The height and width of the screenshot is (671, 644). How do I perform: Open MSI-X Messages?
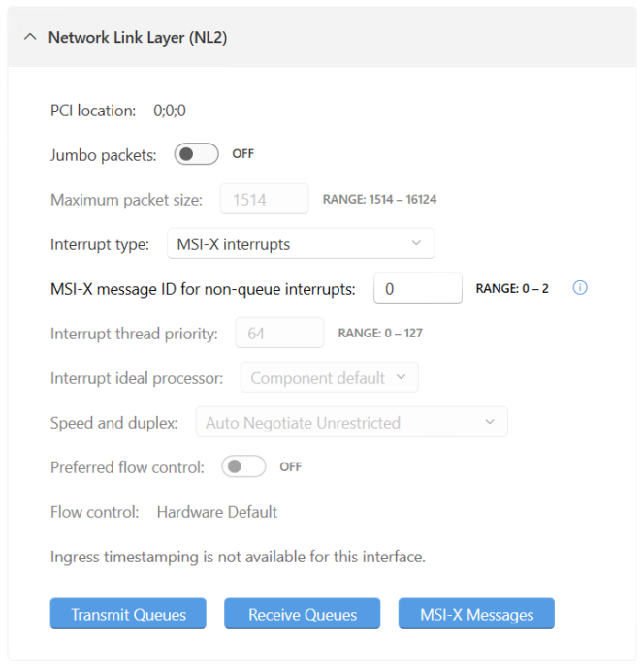pyautogui.click(x=476, y=614)
